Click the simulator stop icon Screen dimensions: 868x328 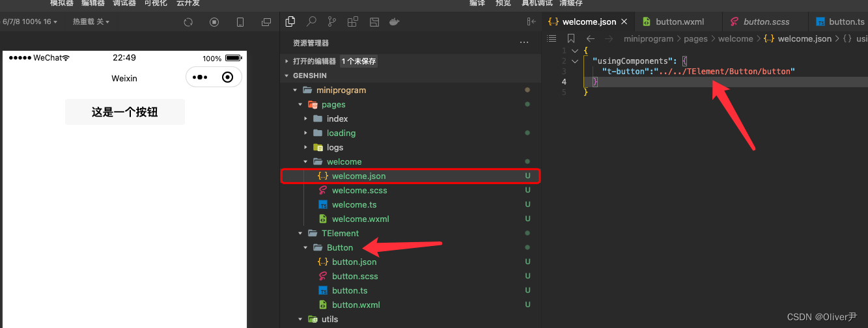click(x=214, y=22)
